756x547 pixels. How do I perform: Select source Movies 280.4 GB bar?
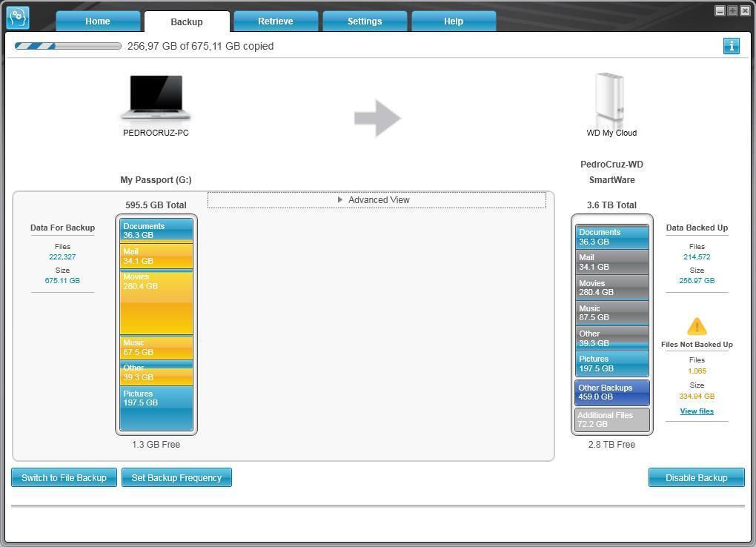(156, 302)
